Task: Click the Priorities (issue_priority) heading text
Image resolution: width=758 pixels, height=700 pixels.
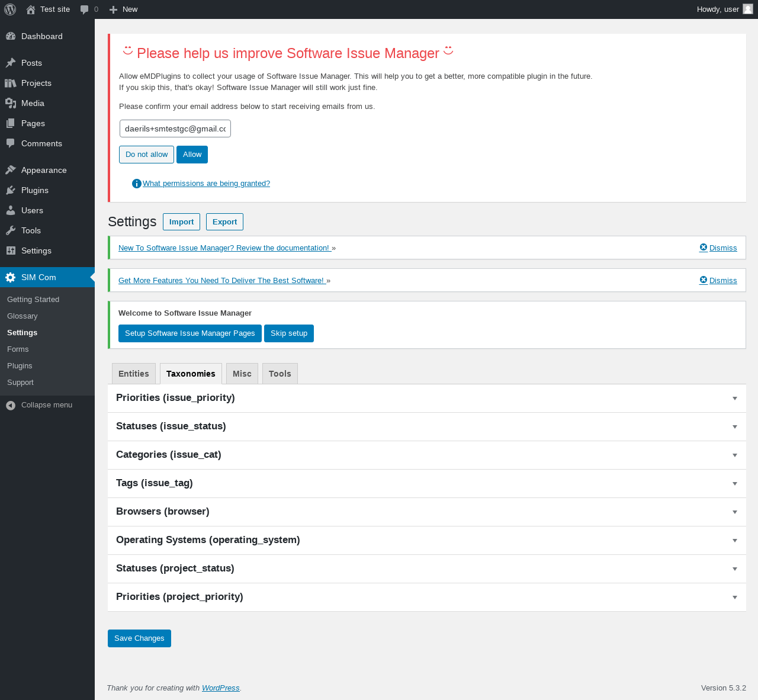Action: pos(175,398)
